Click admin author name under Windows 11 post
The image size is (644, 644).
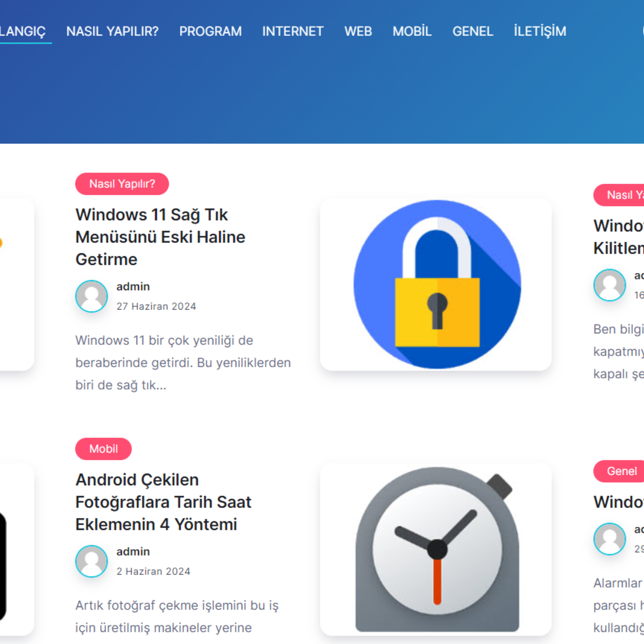pos(133,286)
